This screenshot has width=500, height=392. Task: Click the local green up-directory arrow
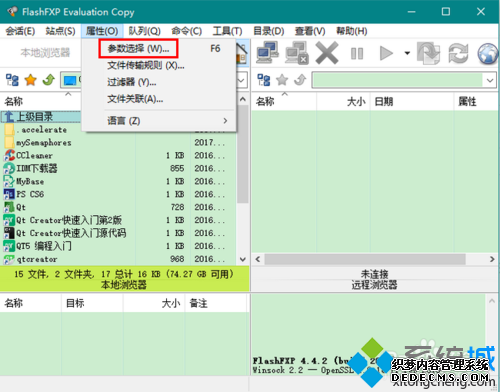(49, 80)
